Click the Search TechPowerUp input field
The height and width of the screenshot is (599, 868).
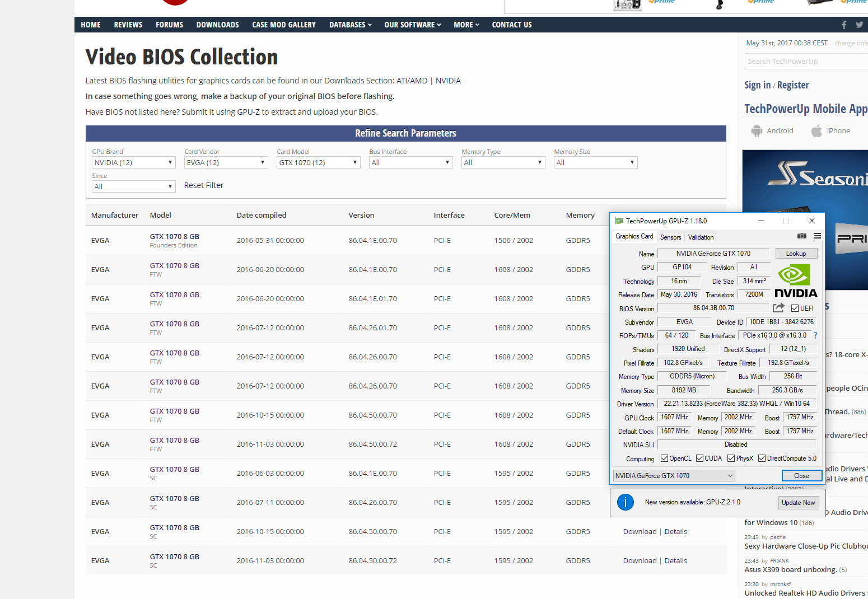tap(806, 61)
